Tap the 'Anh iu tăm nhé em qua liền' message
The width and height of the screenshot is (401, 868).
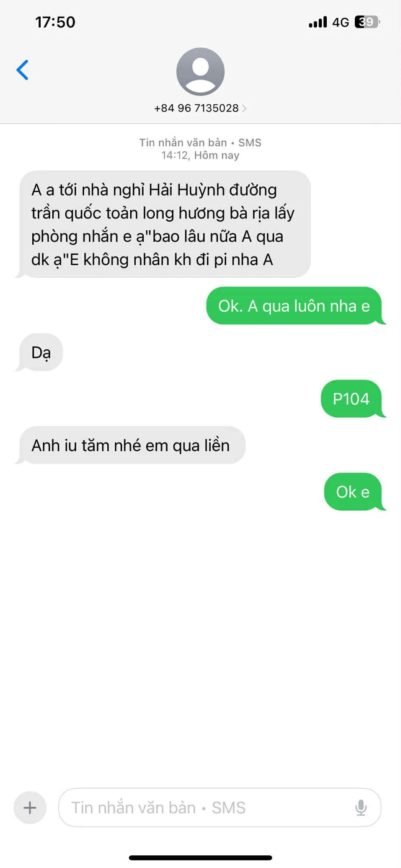[x=131, y=445]
